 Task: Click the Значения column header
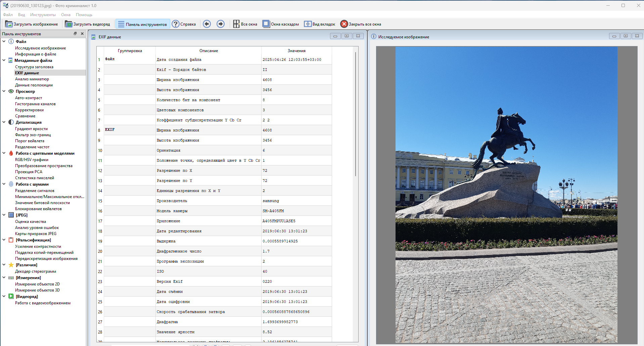296,51
